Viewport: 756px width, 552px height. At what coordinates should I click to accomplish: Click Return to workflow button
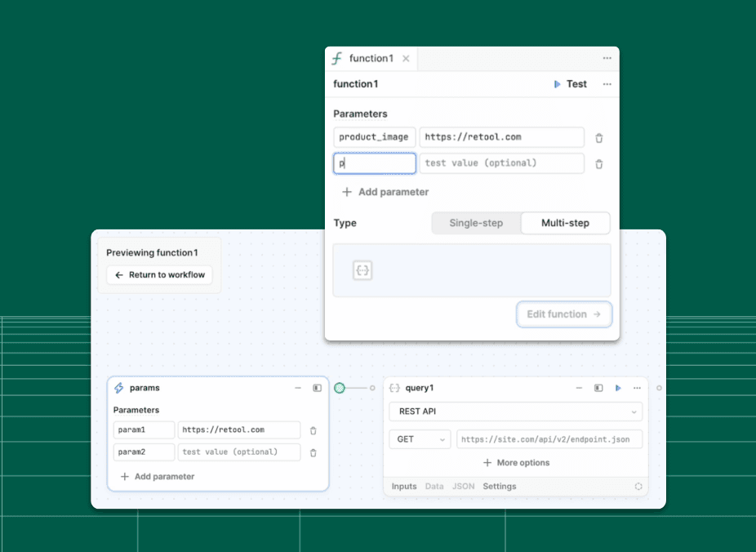[x=160, y=275]
